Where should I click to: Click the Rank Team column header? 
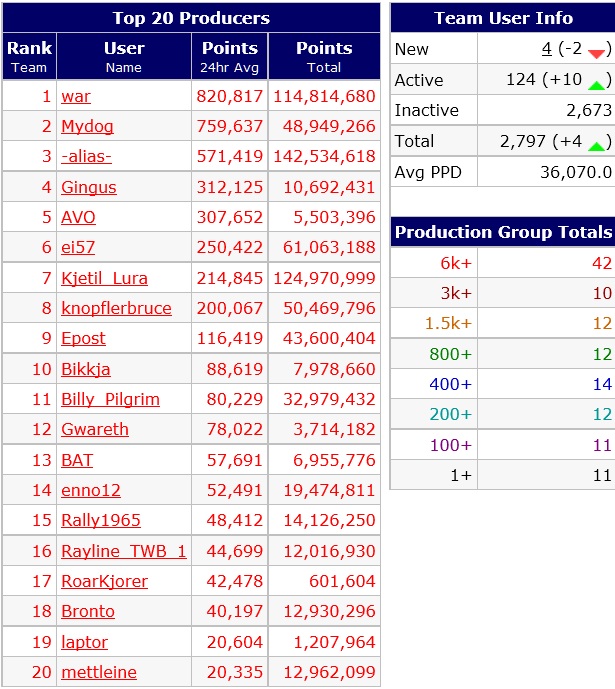[29, 57]
